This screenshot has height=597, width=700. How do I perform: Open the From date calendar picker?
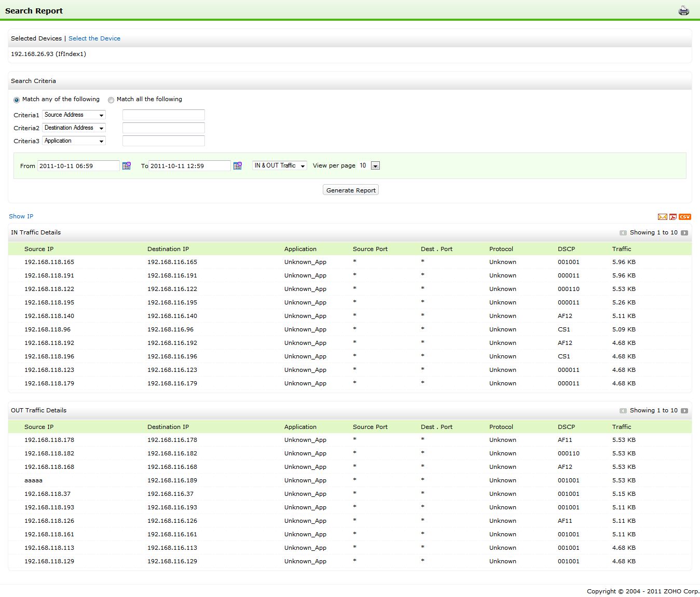[x=127, y=166]
